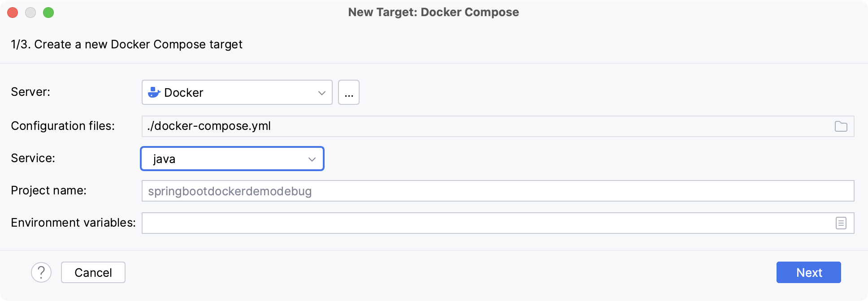Click the help question mark icon
The image size is (868, 301).
[x=42, y=272]
